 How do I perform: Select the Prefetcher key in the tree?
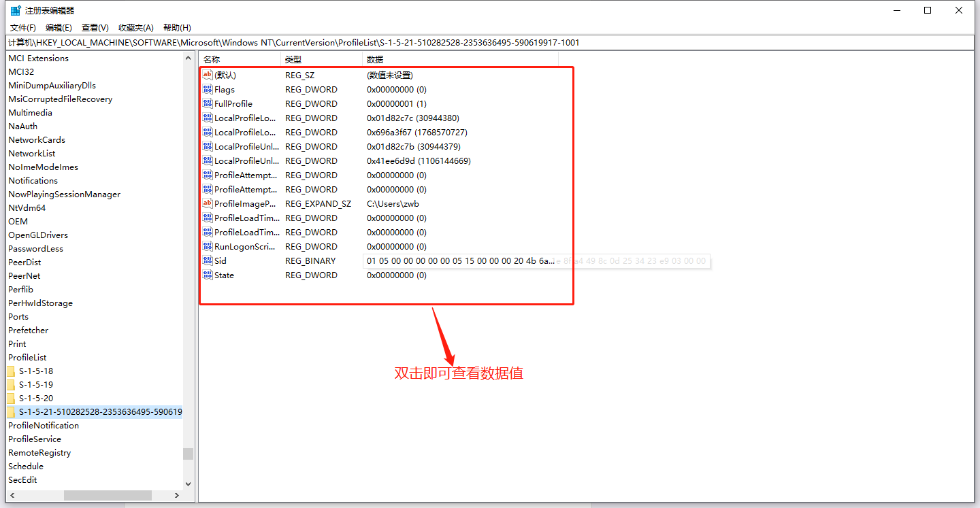pyautogui.click(x=28, y=330)
